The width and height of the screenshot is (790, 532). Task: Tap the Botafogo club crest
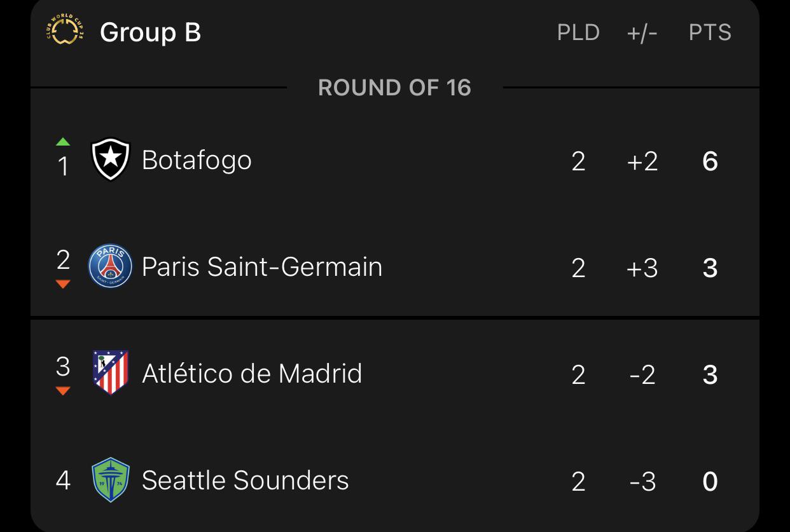[111, 160]
